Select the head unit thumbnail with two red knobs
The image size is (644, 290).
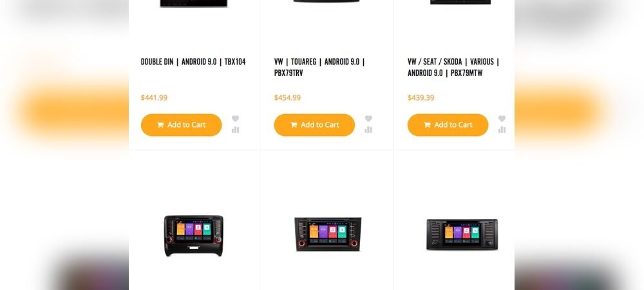click(328, 234)
